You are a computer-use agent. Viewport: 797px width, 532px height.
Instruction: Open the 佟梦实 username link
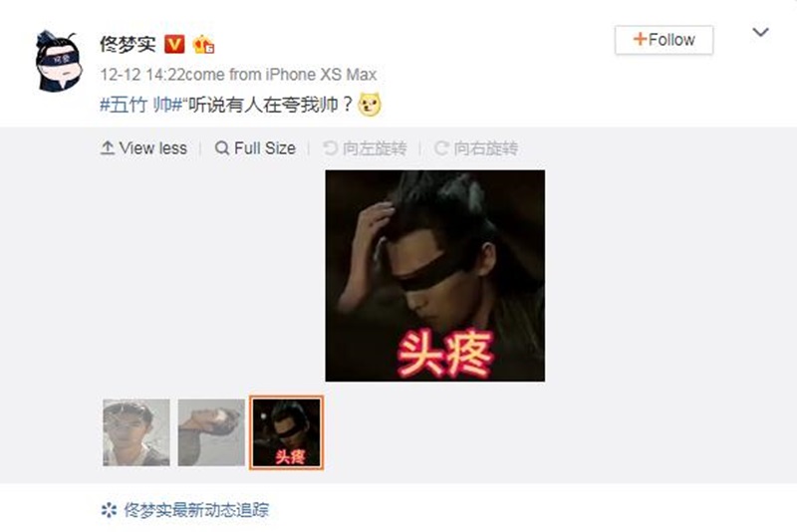click(x=128, y=45)
